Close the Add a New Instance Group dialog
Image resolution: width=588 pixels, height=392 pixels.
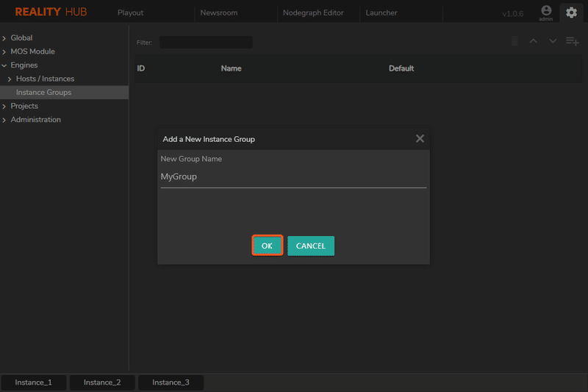coord(420,138)
